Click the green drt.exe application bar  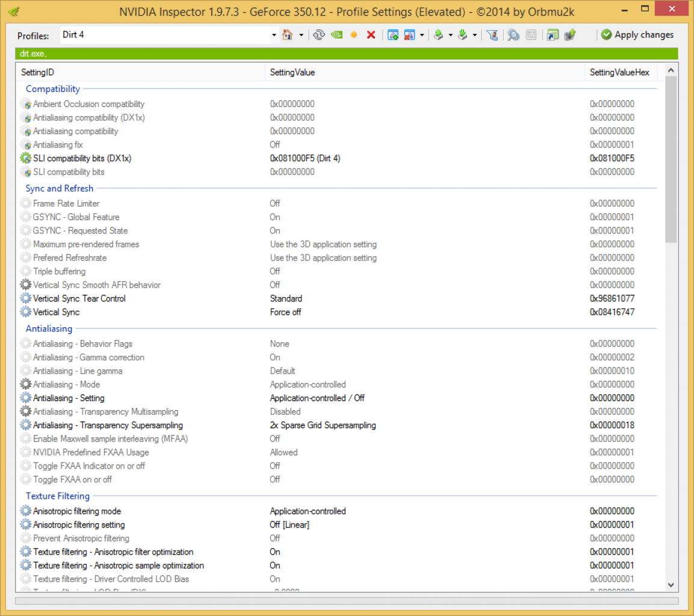[x=347, y=54]
